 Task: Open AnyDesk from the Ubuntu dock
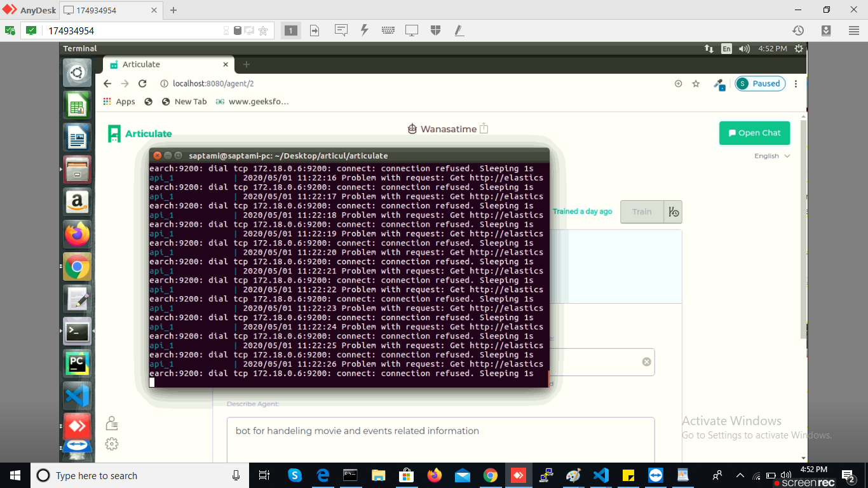coord(77,427)
